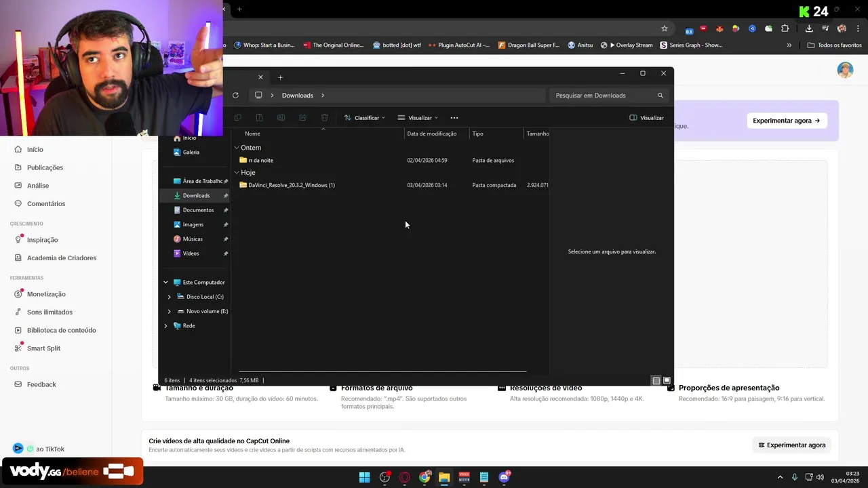Screen dimensions: 868x488
Task: Open Notepad from the taskbar
Action: click(484, 477)
